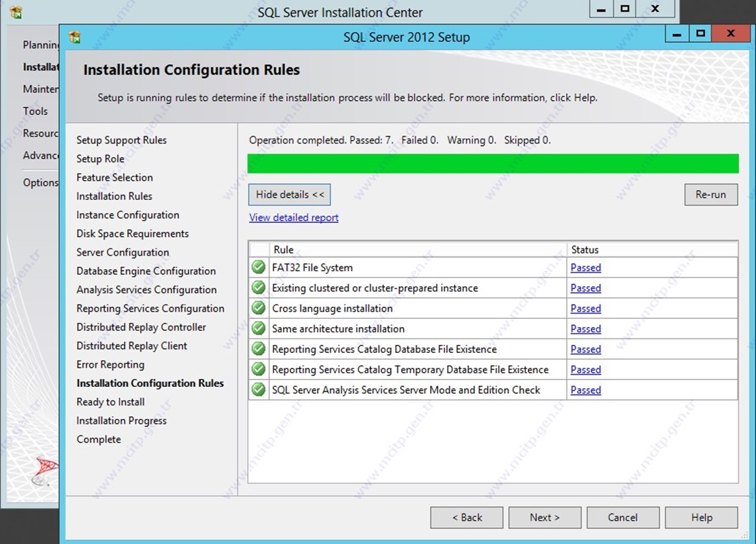Click the Feature Selection step
Screen dimensions: 756x544
(115, 177)
